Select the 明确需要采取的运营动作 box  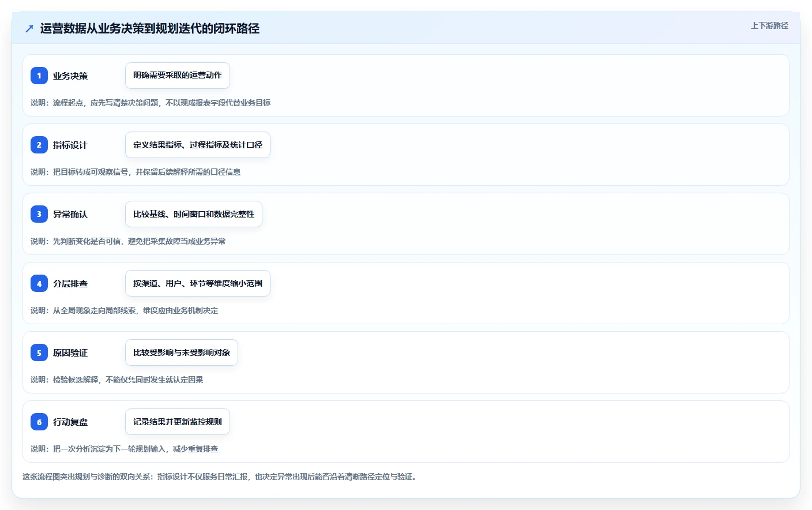point(178,76)
